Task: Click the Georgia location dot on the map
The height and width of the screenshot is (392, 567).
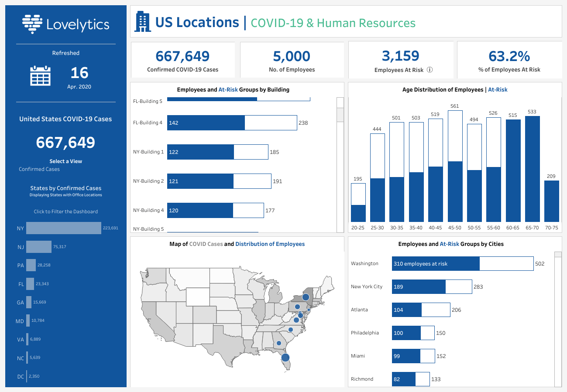Action: [x=279, y=343]
